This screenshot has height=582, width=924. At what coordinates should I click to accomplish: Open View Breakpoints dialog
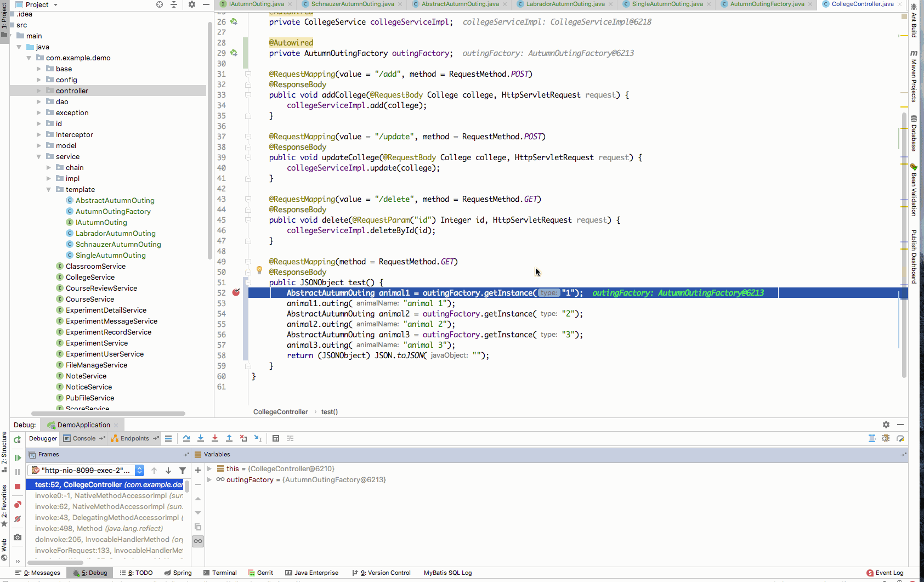click(18, 505)
